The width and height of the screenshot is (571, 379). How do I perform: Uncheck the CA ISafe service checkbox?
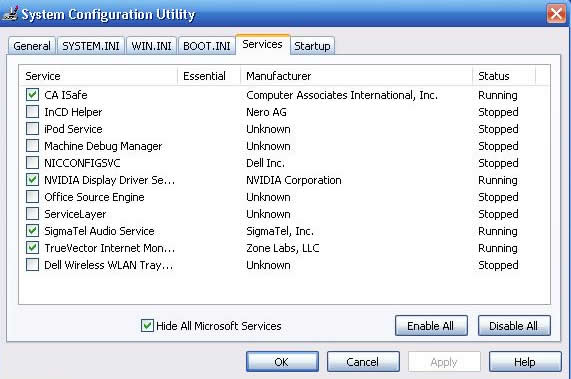pos(32,95)
